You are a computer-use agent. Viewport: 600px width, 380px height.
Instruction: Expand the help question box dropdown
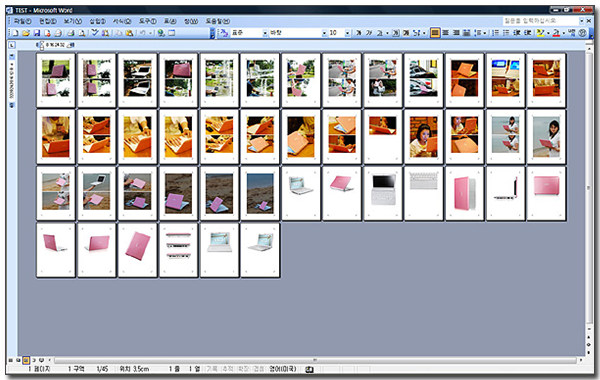581,21
